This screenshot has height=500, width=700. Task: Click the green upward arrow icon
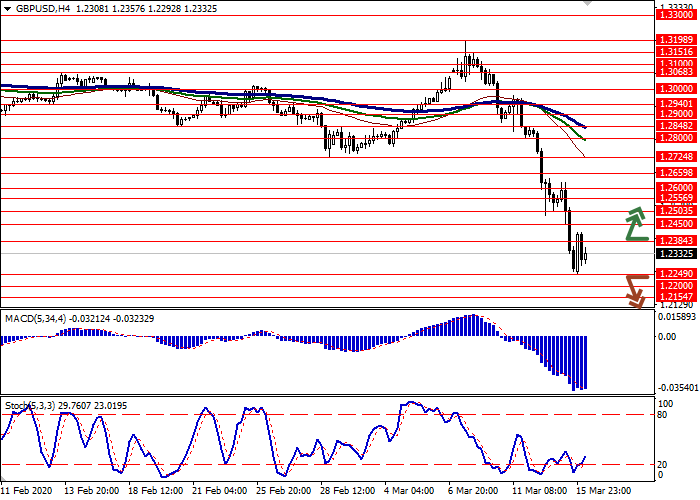(634, 224)
